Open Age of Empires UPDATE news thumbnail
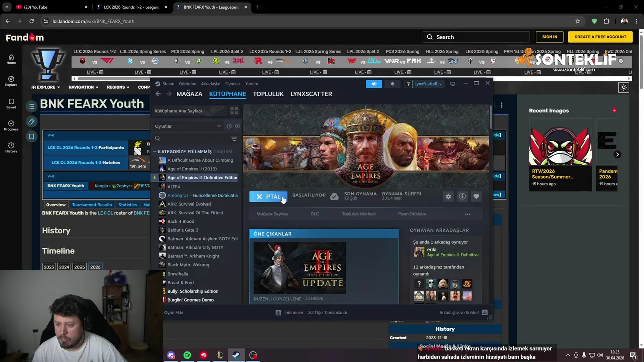The image size is (644, 362). 299,268
